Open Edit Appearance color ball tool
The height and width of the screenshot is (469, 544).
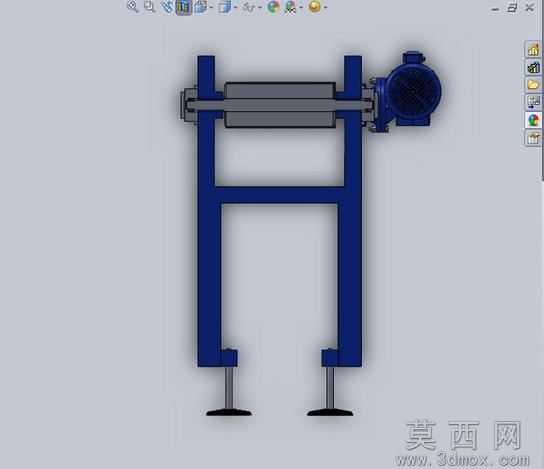pos(273,7)
